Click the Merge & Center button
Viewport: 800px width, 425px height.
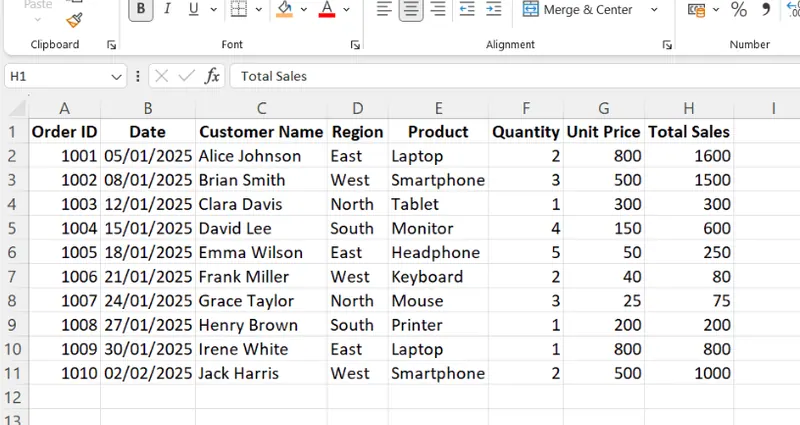tap(578, 10)
